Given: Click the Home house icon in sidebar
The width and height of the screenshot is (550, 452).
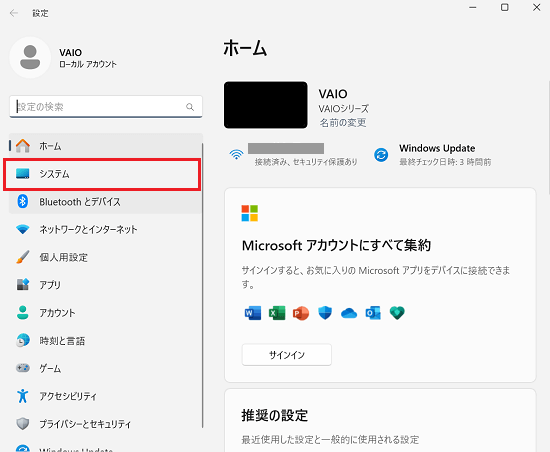Looking at the screenshot, I should 23,146.
